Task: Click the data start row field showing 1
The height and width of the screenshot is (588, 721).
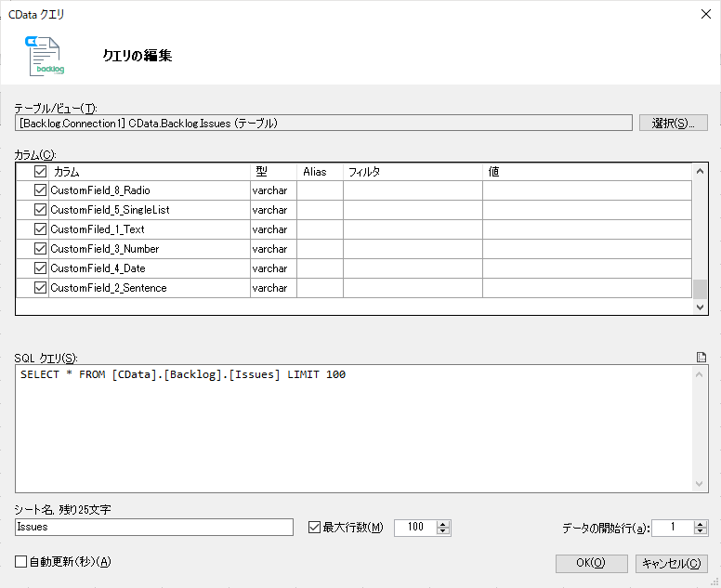Action: pos(673,527)
